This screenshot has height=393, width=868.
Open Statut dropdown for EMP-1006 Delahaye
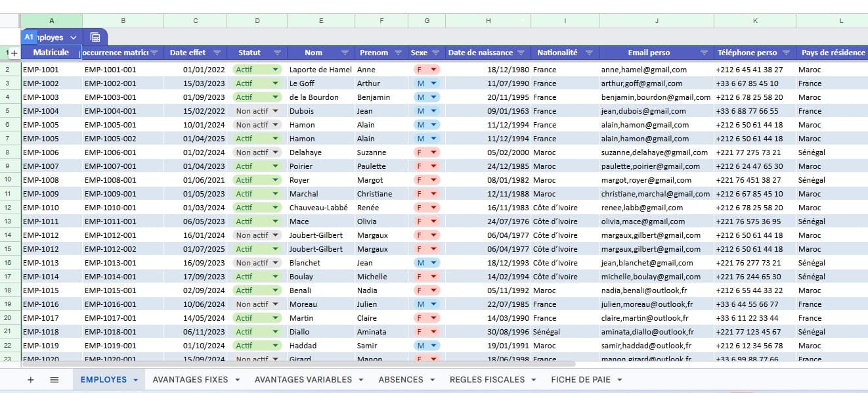pos(274,152)
